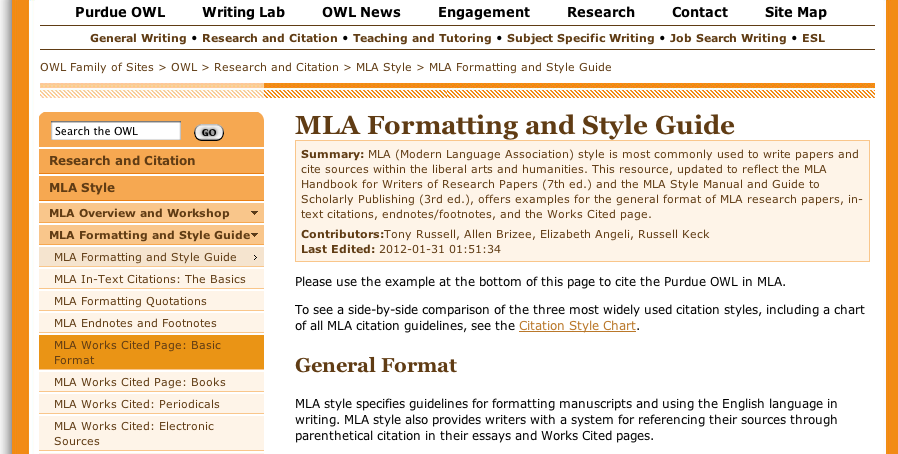
Task: Open MLA Formatting Quotations page
Action: pos(151,301)
